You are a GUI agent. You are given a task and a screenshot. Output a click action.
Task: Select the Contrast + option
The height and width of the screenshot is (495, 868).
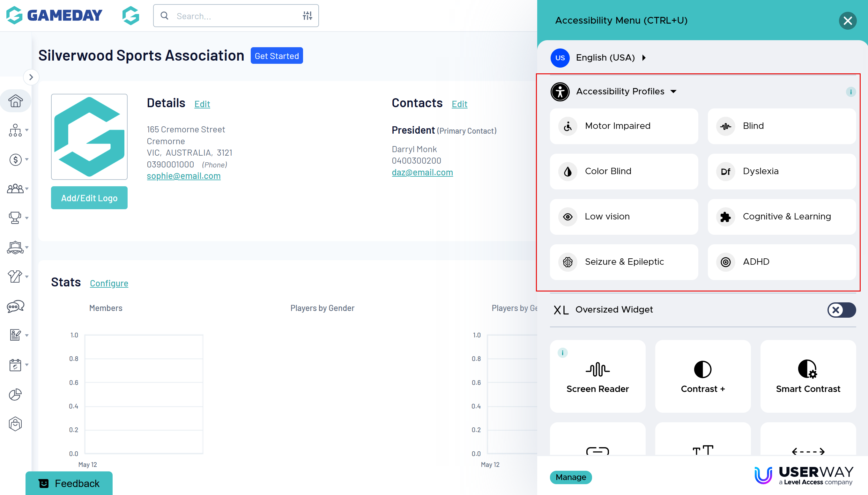(702, 376)
